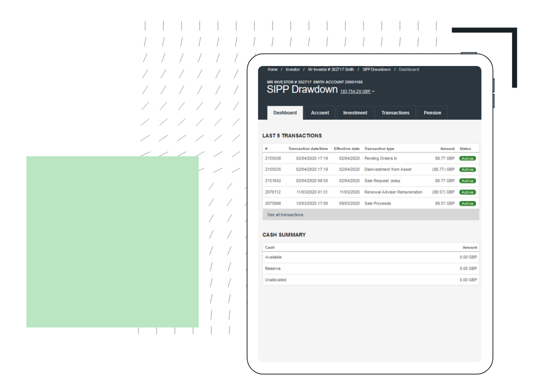Screen dimensions: 541x392
Task: Click the LAST 5 TRANSACTIONS heading
Action: click(x=292, y=135)
